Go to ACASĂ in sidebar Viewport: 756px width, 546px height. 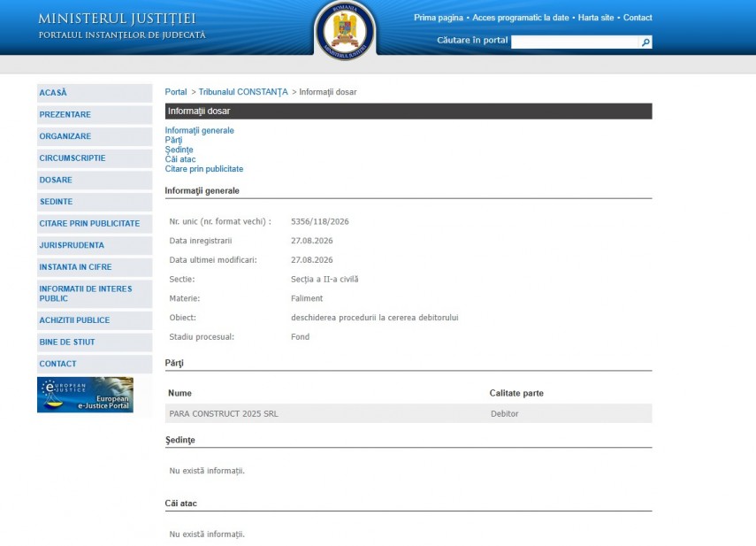[x=95, y=93]
